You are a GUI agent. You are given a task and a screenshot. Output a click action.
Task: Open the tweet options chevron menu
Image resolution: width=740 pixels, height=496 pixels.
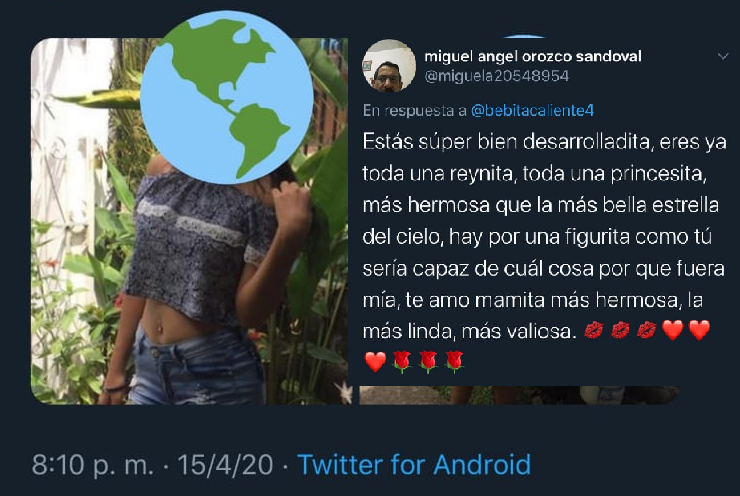click(x=723, y=57)
